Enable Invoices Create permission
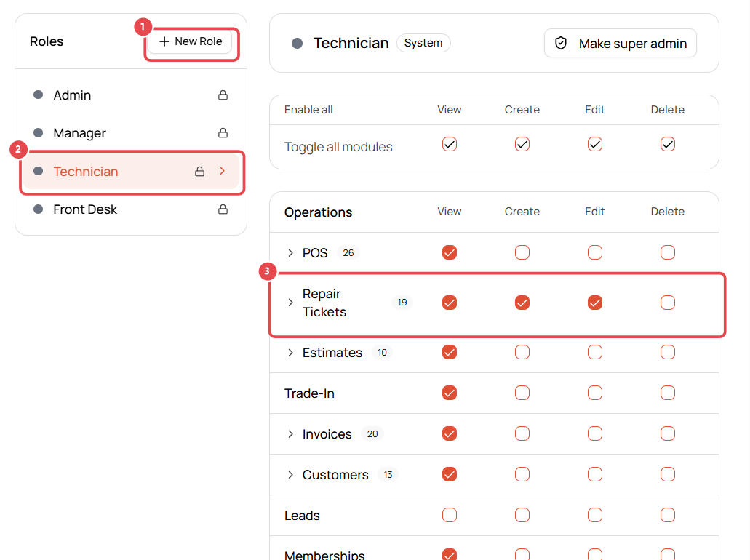The image size is (750, 560). (x=522, y=433)
